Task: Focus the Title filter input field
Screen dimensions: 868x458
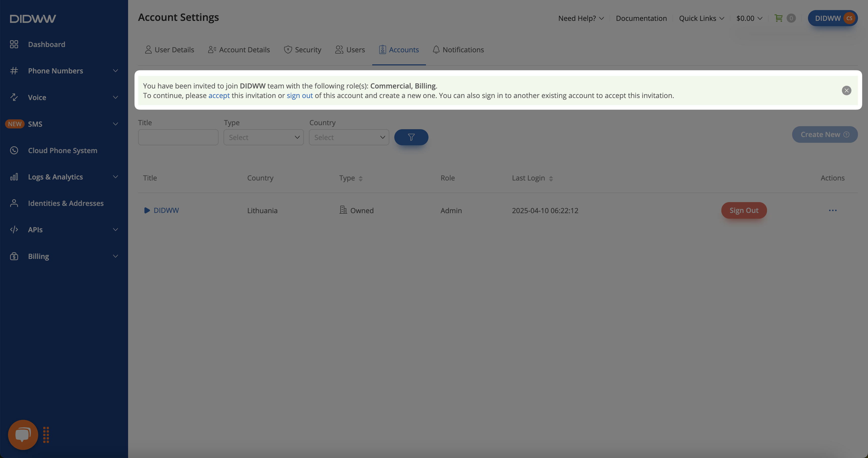Action: [x=178, y=137]
